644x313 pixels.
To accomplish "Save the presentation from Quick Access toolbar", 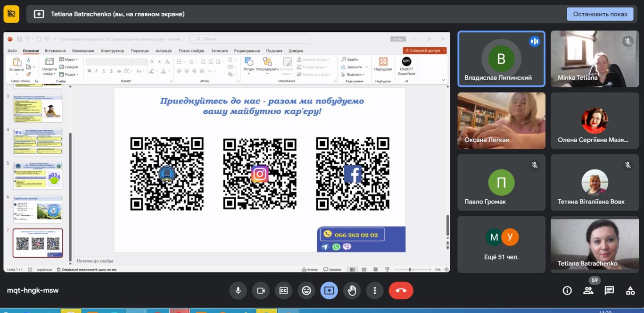I will point(18,39).
